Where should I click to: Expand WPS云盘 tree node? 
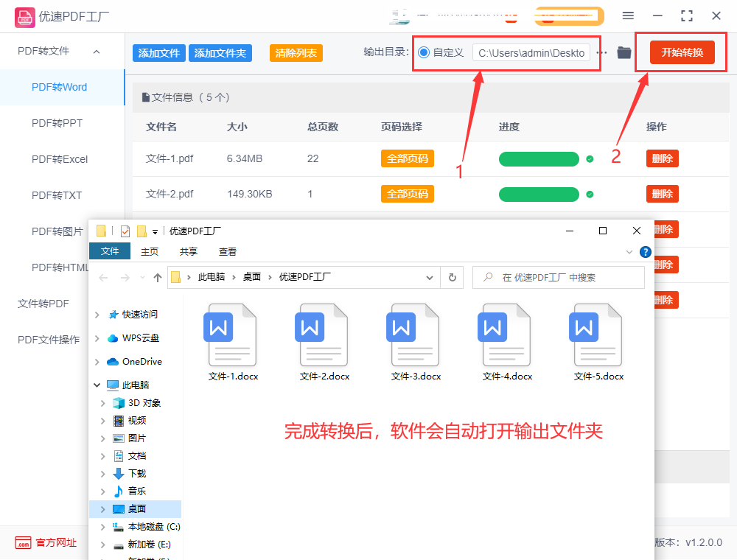[97, 338]
